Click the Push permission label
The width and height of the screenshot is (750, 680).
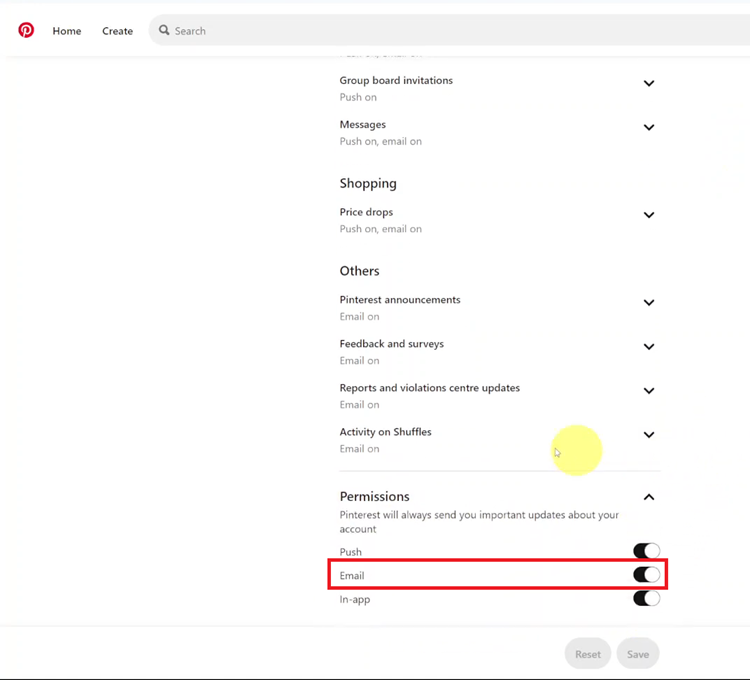pos(351,552)
